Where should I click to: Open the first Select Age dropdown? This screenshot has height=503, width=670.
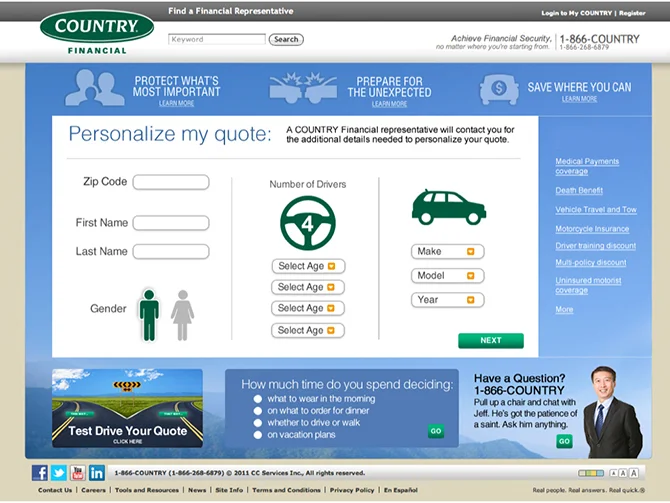click(308, 266)
